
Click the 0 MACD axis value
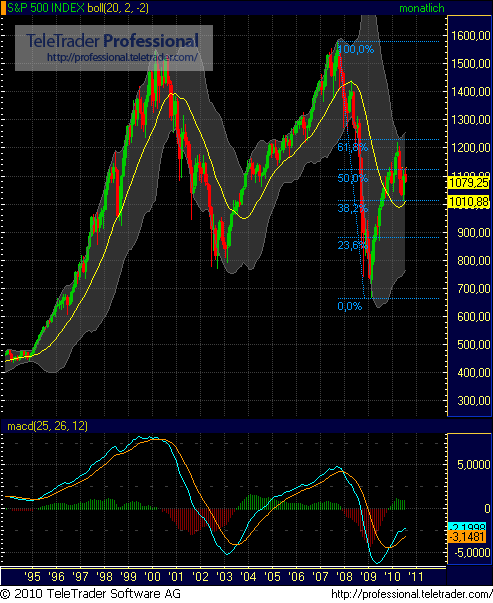point(487,509)
